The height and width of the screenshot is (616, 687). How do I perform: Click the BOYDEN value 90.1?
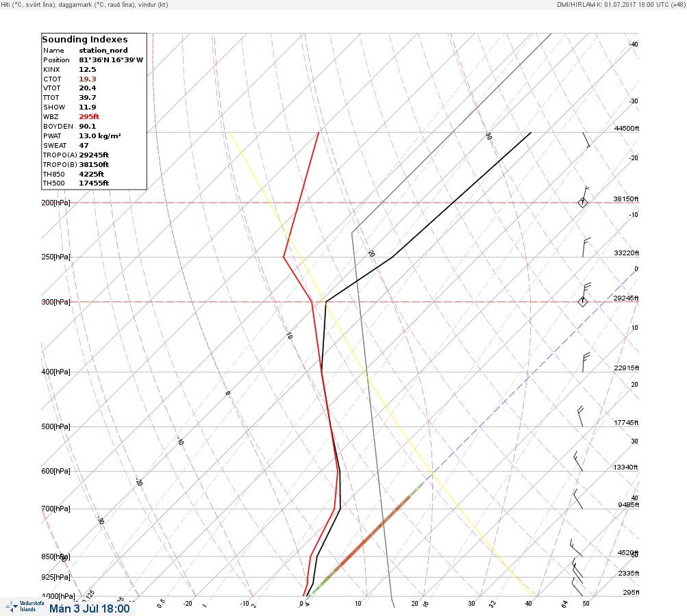(88, 127)
